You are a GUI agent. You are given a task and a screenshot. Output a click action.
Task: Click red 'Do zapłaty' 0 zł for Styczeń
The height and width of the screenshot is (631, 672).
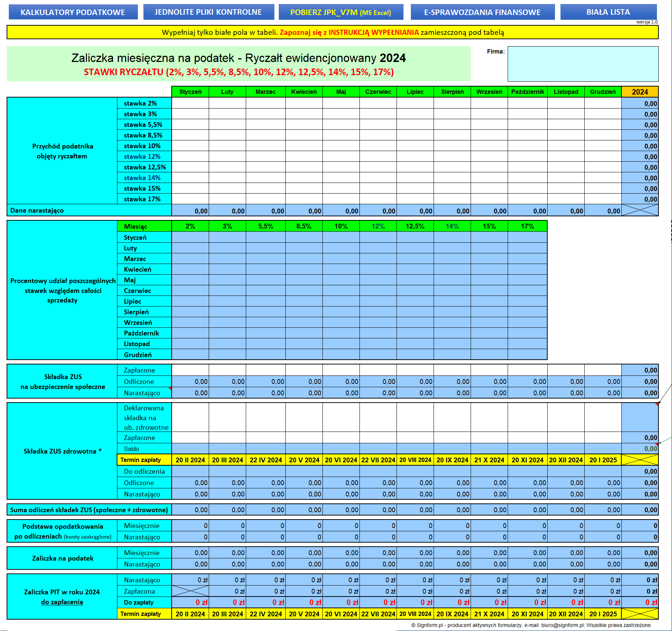click(x=190, y=602)
